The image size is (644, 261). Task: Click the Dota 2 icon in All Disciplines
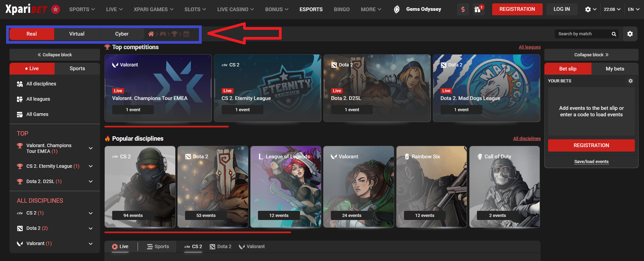20,228
